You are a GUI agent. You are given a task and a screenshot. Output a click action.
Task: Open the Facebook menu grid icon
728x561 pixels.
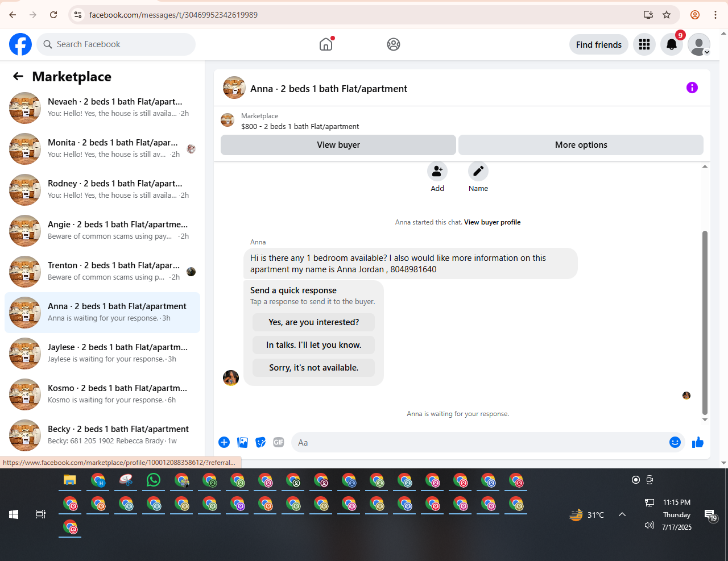click(x=644, y=44)
